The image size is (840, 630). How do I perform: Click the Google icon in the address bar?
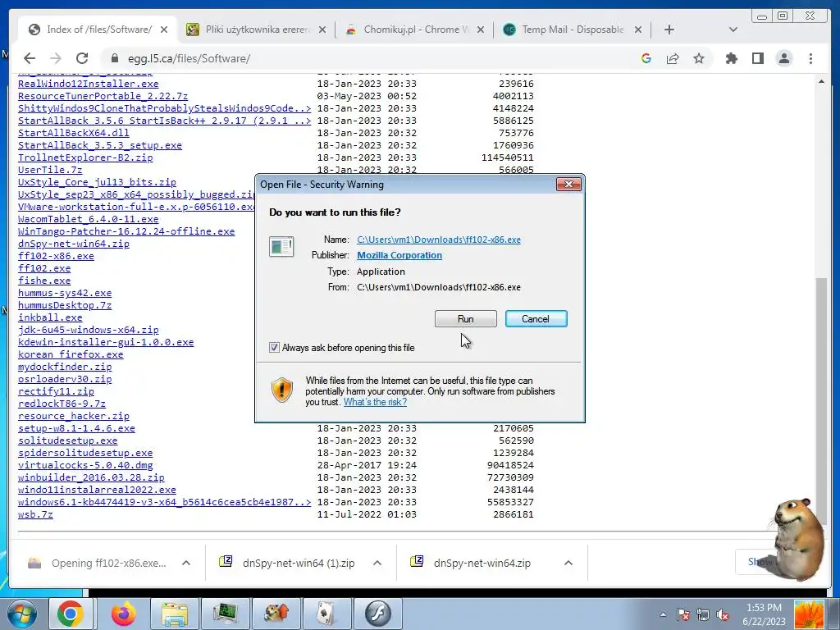coord(646,58)
